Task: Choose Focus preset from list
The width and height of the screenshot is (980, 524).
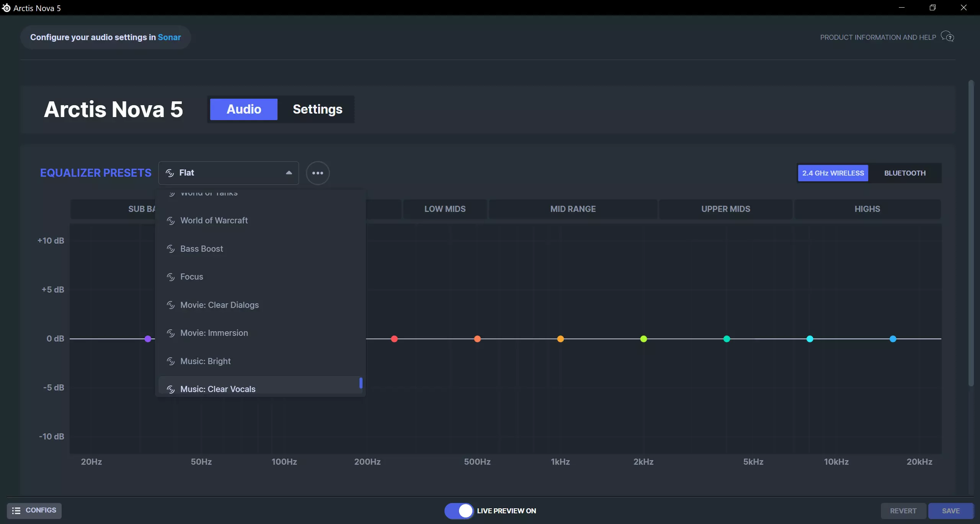Action: tap(260, 277)
